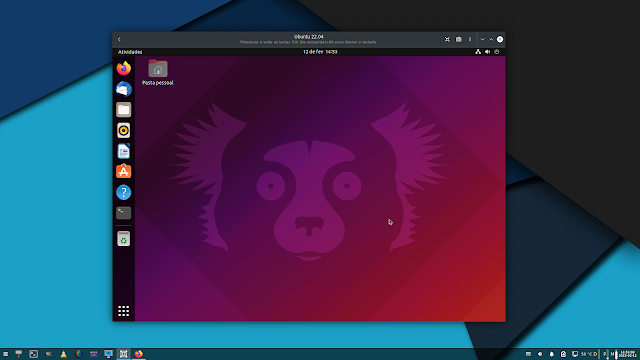The image size is (640, 360).
Task: Launch Terminal from the Ubuntu dock
Action: click(x=124, y=213)
